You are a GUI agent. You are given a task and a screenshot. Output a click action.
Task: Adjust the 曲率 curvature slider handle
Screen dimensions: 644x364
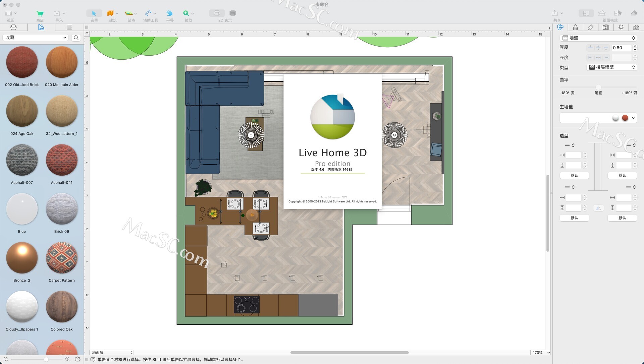tap(598, 87)
